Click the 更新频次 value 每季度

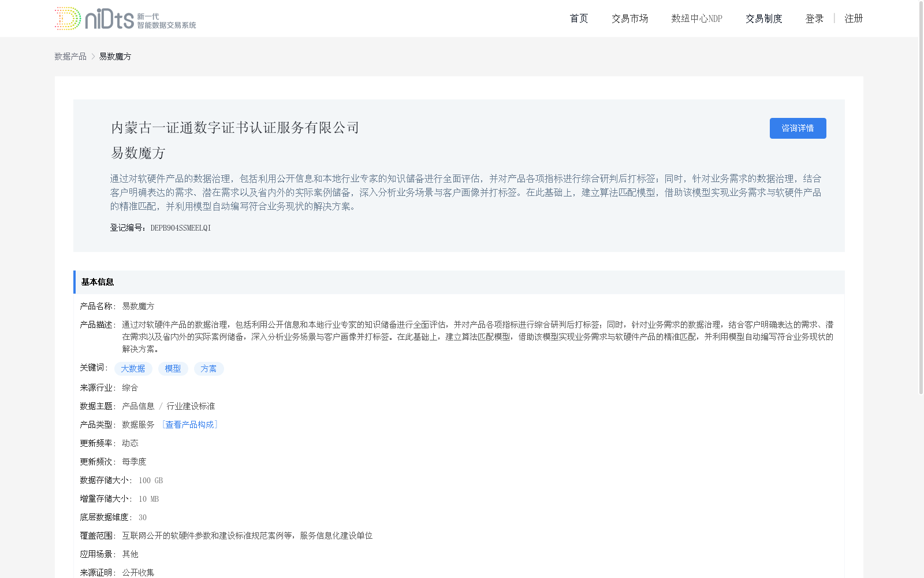pos(134,462)
